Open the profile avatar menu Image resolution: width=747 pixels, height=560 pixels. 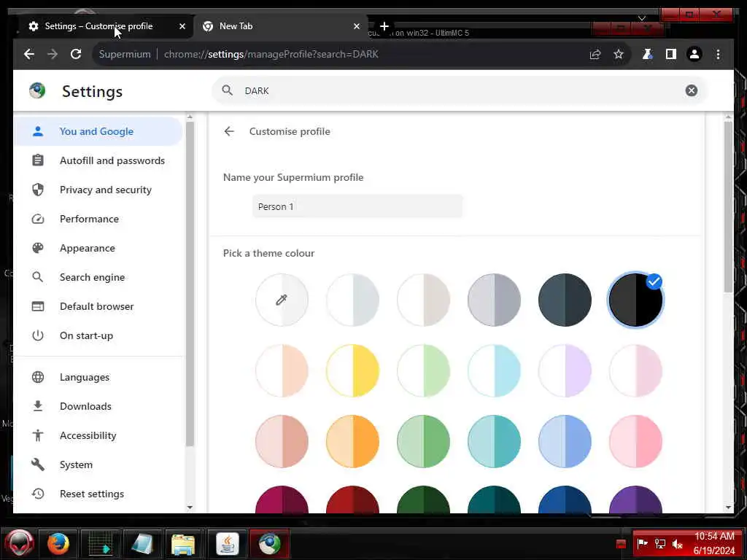(694, 54)
